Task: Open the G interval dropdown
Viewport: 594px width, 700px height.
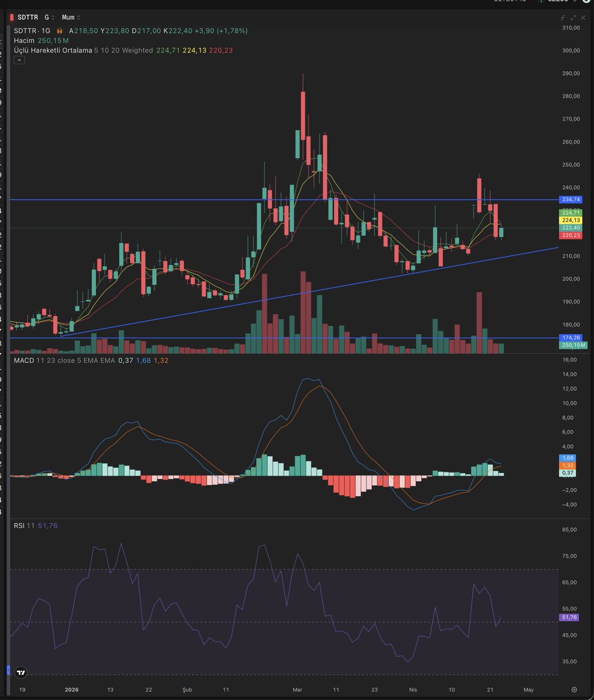Action: (49, 17)
